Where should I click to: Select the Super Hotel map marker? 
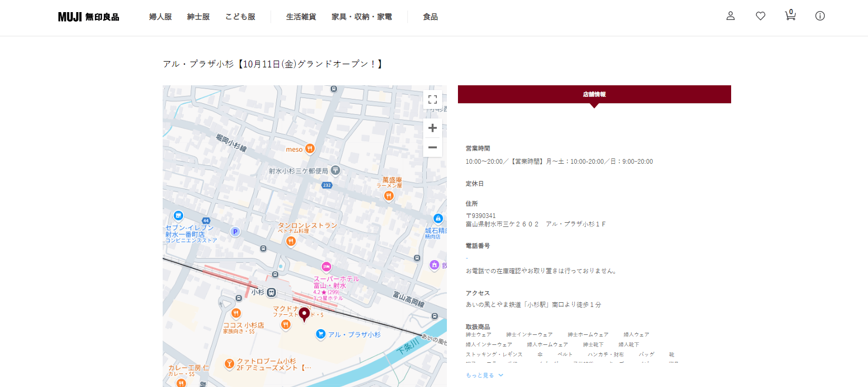click(326, 267)
